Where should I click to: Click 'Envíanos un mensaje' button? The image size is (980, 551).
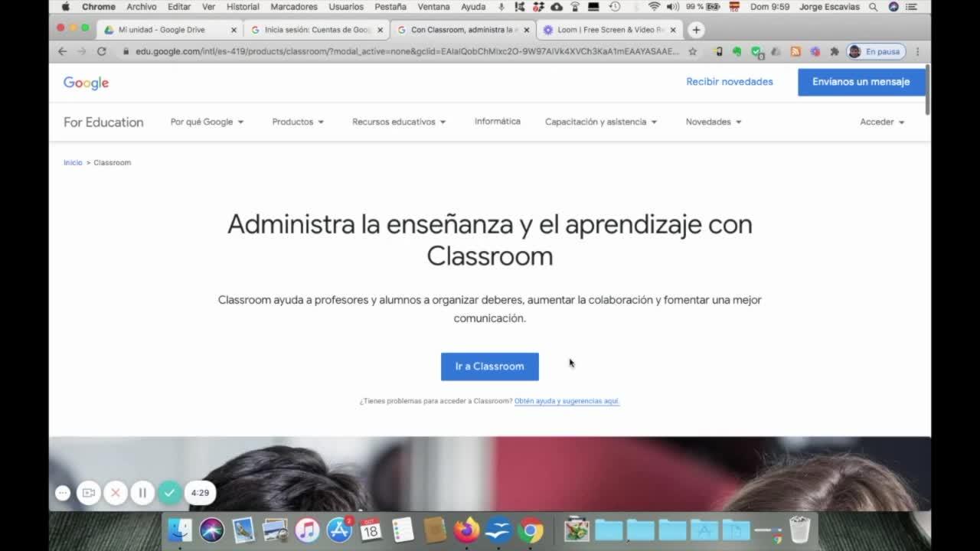pyautogui.click(x=861, y=82)
